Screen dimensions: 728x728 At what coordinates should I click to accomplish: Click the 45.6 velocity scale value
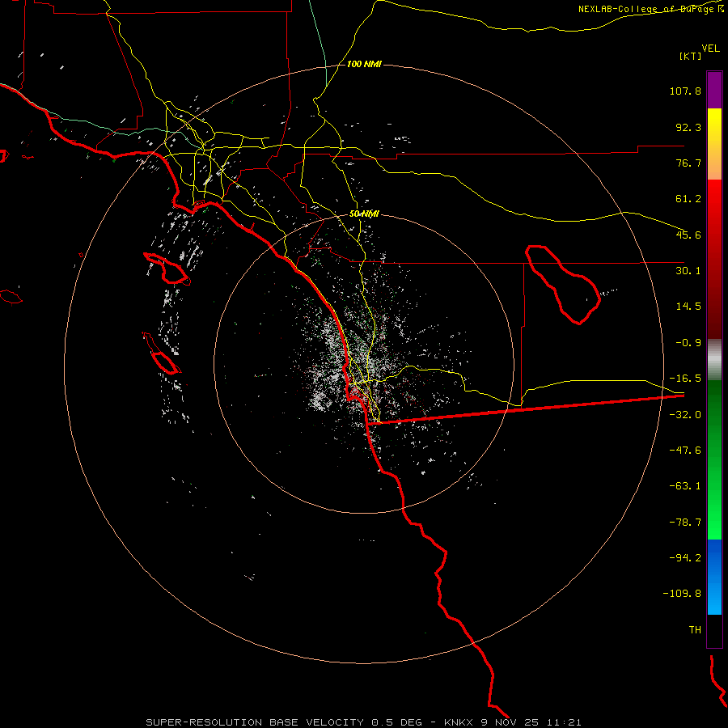click(688, 235)
